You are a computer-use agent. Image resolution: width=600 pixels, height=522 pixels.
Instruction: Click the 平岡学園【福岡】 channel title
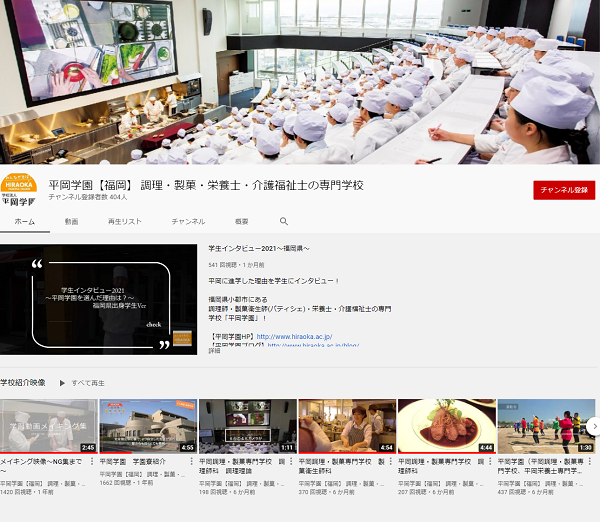pos(206,185)
